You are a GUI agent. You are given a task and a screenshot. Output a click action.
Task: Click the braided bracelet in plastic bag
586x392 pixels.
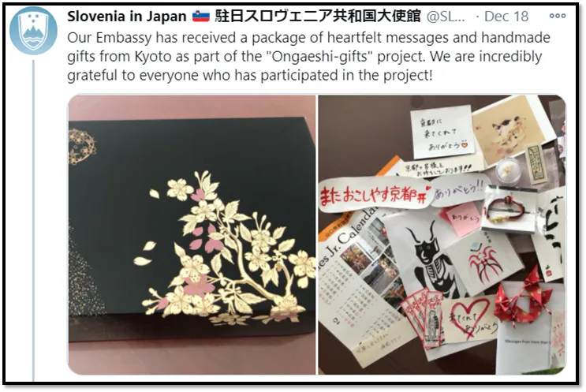point(509,207)
